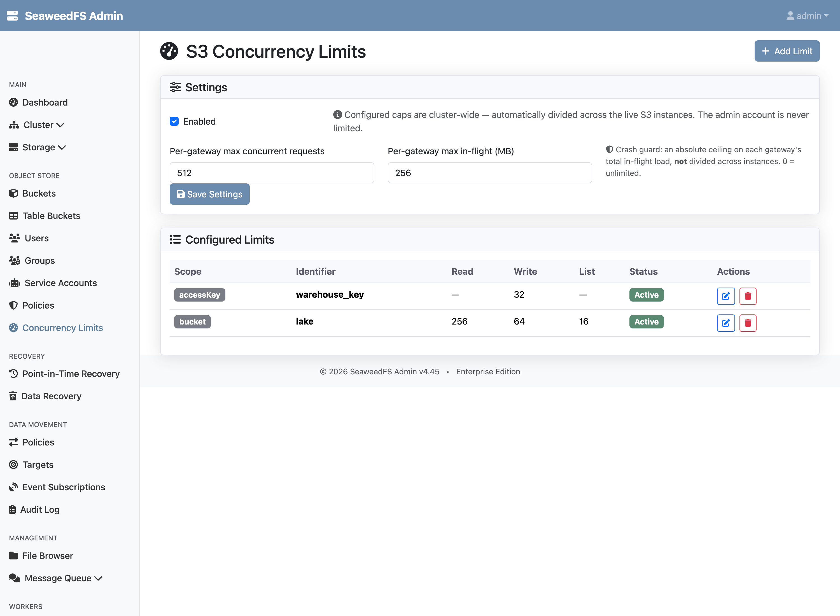Click the object store Policies shield icon

tap(13, 305)
